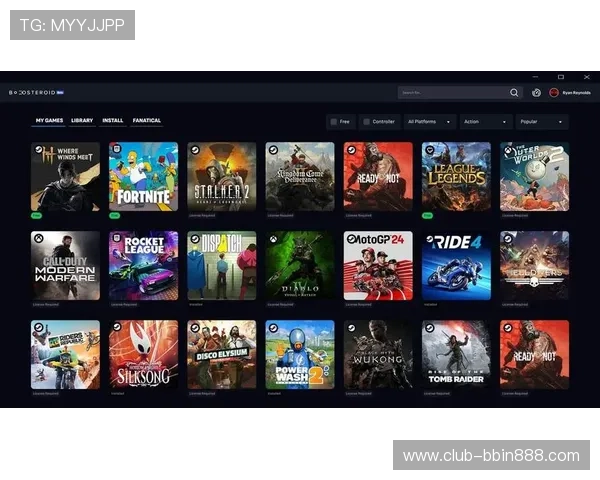Screen dimensions: 600x480
Task: Switch to the Library tab
Action: pyautogui.click(x=82, y=121)
